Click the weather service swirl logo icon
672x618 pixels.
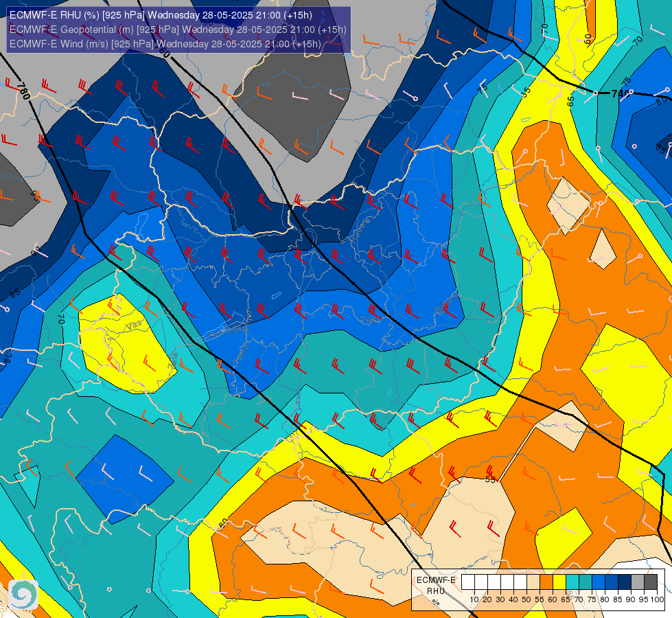(x=23, y=595)
